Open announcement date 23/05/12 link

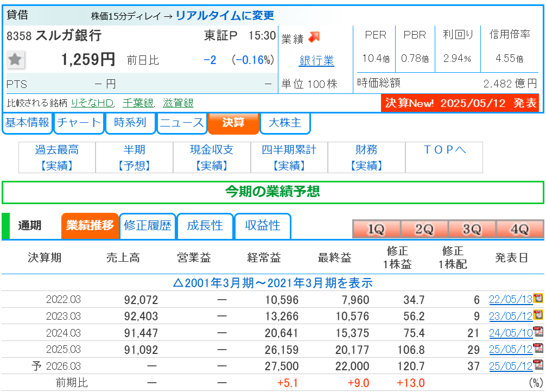click(511, 316)
